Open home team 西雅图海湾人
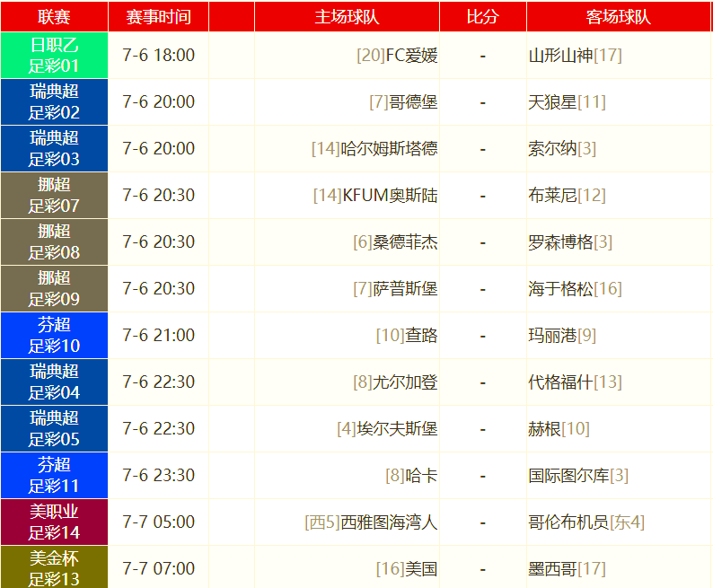Viewport: 713px width, 588px height. [389, 522]
